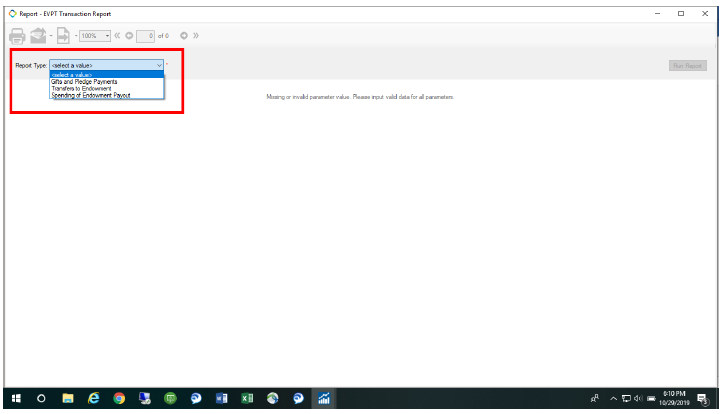The height and width of the screenshot is (414, 723).
Task: Open Excel from the taskbar
Action: click(247, 398)
